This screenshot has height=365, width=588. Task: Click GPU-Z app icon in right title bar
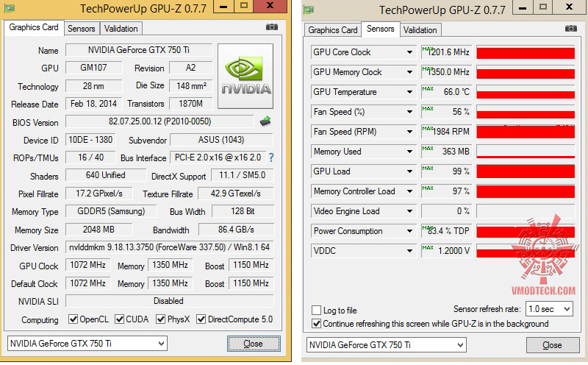tap(309, 10)
